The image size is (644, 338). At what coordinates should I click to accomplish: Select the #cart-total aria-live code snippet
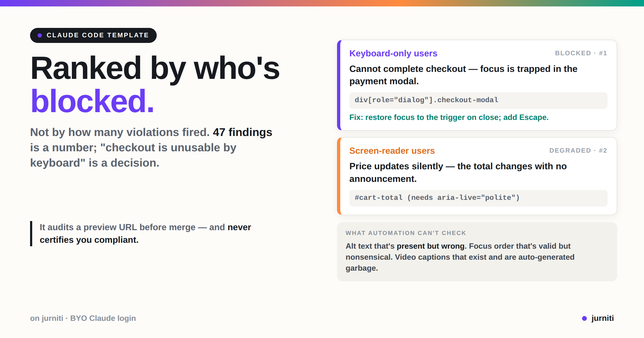(x=478, y=198)
